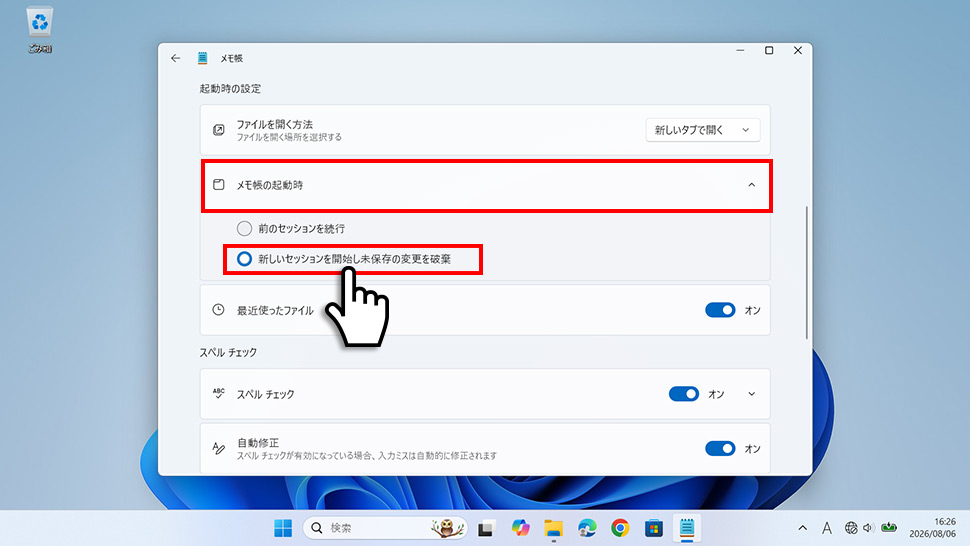970x546 pixels.
Task: Launch Copilot from the taskbar
Action: [x=520, y=528]
